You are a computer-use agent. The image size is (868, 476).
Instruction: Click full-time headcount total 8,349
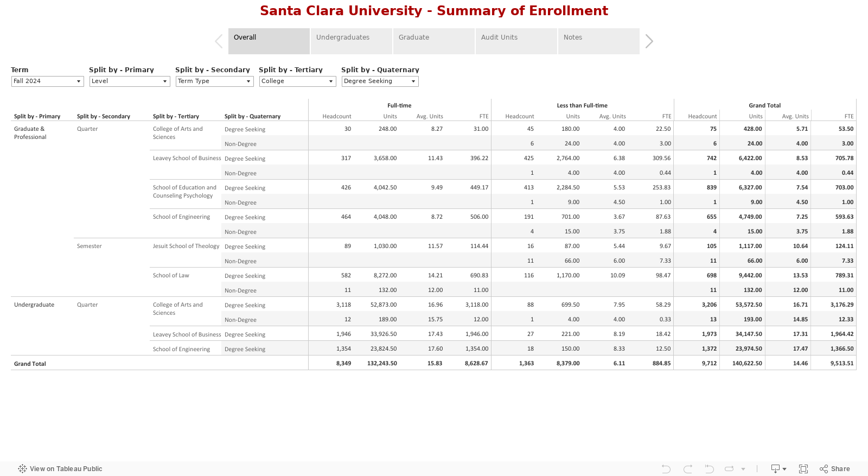pyautogui.click(x=343, y=364)
